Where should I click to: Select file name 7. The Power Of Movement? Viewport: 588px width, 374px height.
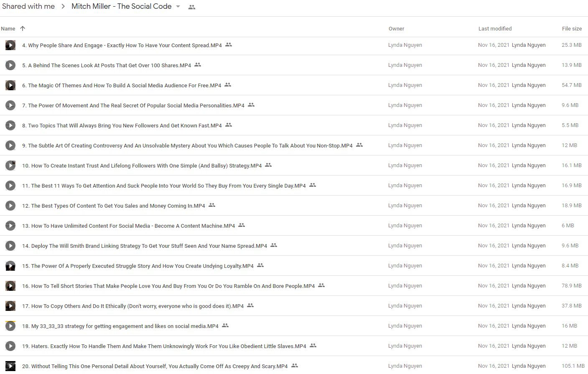tap(133, 105)
